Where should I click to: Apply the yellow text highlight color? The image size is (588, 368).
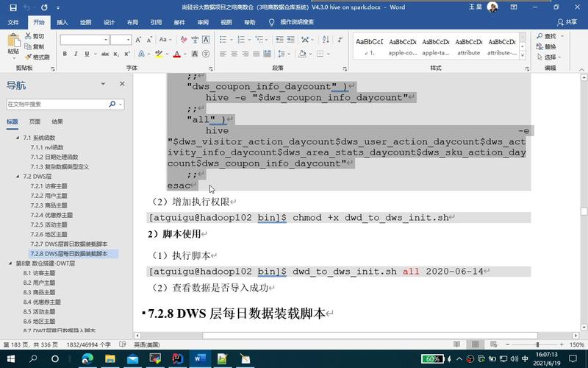tap(159, 54)
